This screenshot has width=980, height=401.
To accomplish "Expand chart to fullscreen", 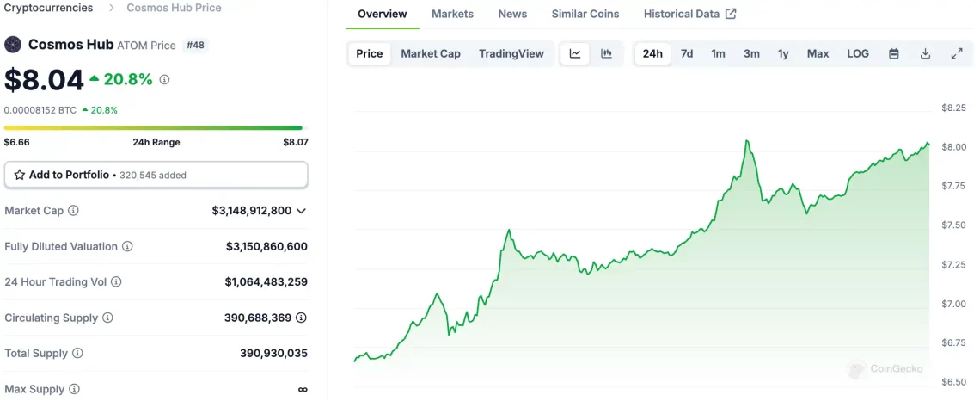I will click(x=957, y=54).
